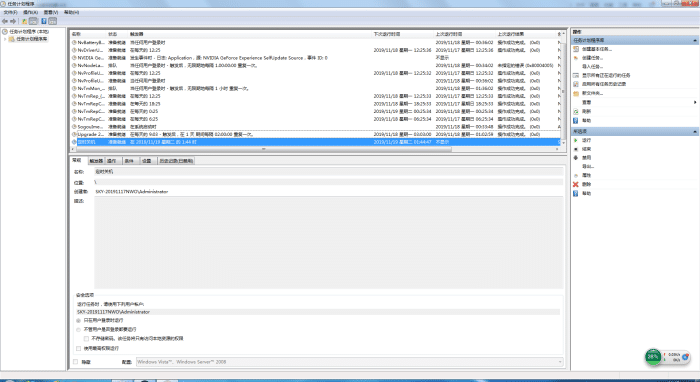
Task: Sort by the 上次运行结果 column header
Action: [526, 34]
